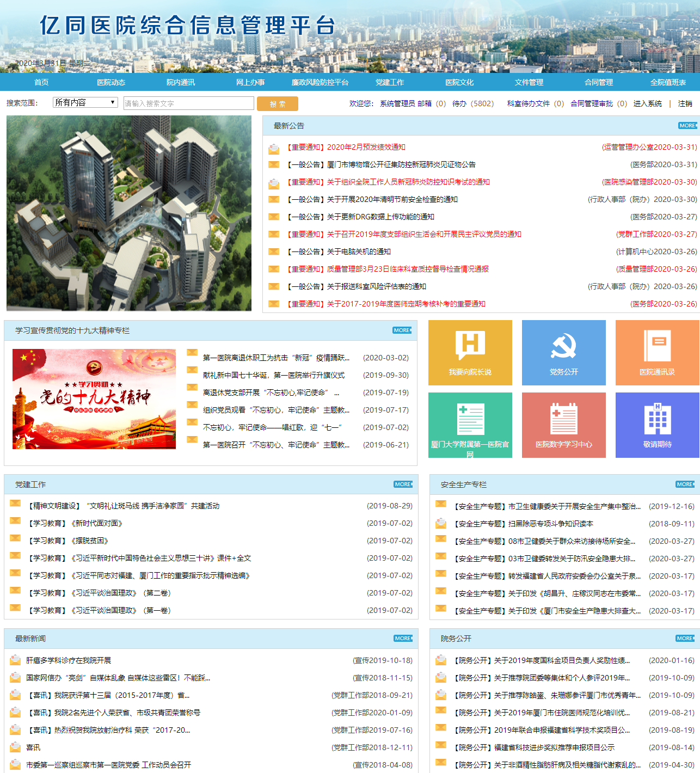
Task: Click the 党的十九大精神 banner image
Action: [94, 399]
